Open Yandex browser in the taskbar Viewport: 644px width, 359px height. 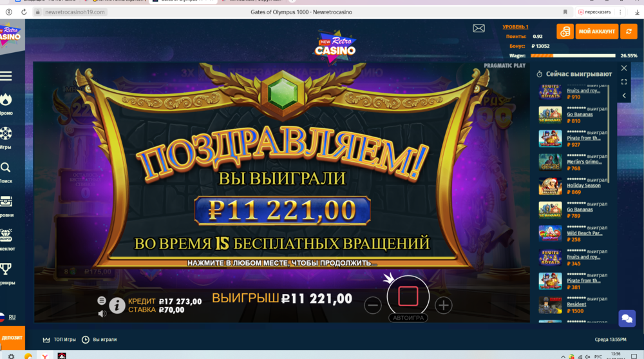click(x=44, y=356)
